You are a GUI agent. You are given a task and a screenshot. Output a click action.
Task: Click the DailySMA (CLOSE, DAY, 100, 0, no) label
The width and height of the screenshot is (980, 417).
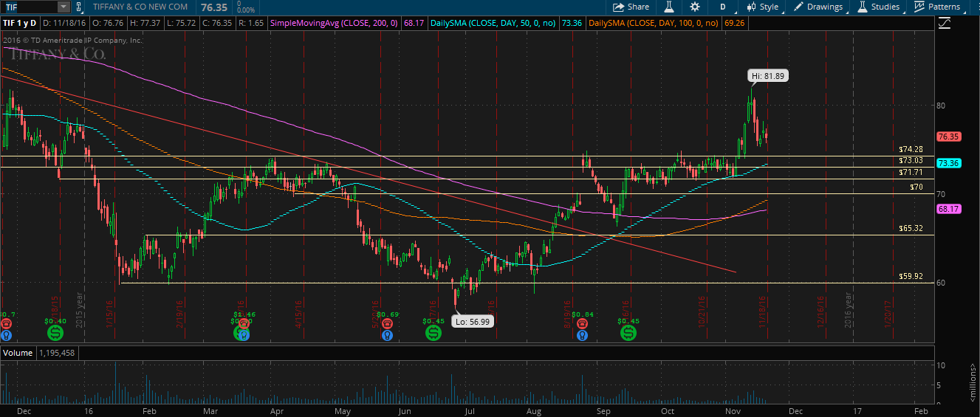coord(654,24)
